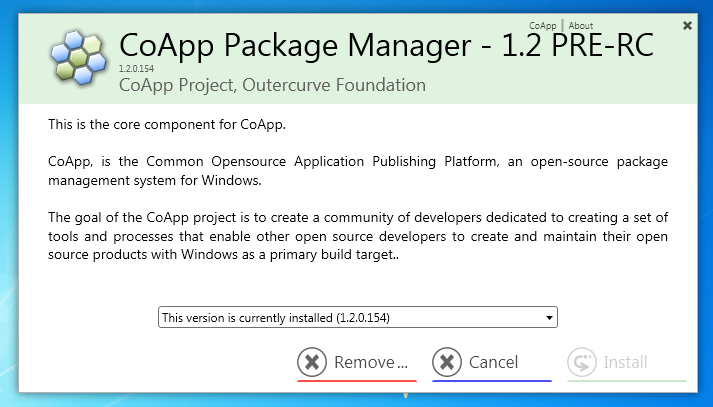Click the disabled Install button label

(625, 362)
